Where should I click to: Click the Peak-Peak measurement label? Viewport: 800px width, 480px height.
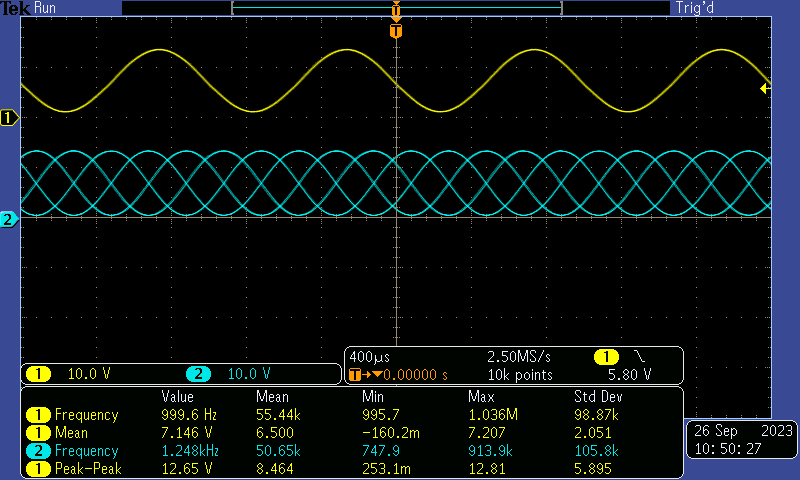(x=88, y=468)
